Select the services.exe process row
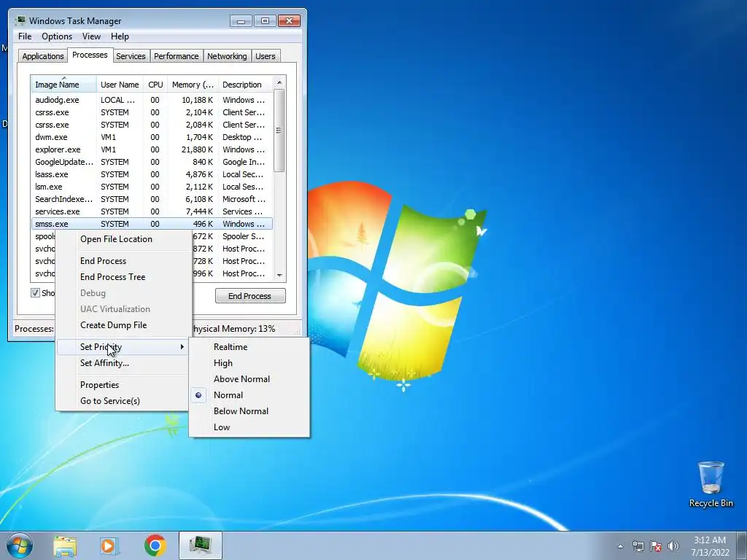The height and width of the screenshot is (560, 747). [152, 211]
